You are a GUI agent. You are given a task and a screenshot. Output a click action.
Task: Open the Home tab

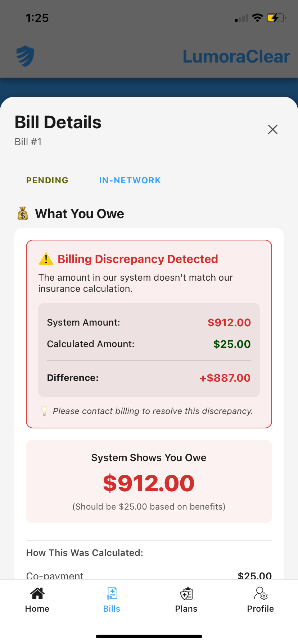tap(37, 600)
